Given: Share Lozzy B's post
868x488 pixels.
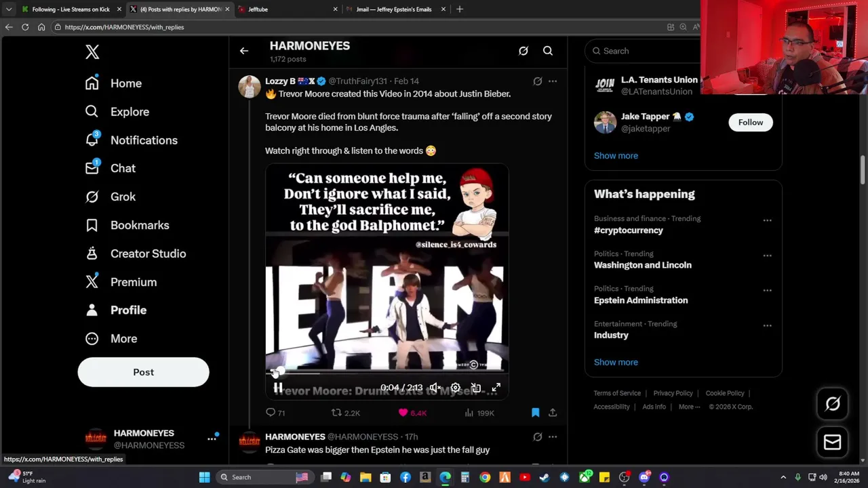Looking at the screenshot, I should click(x=553, y=412).
